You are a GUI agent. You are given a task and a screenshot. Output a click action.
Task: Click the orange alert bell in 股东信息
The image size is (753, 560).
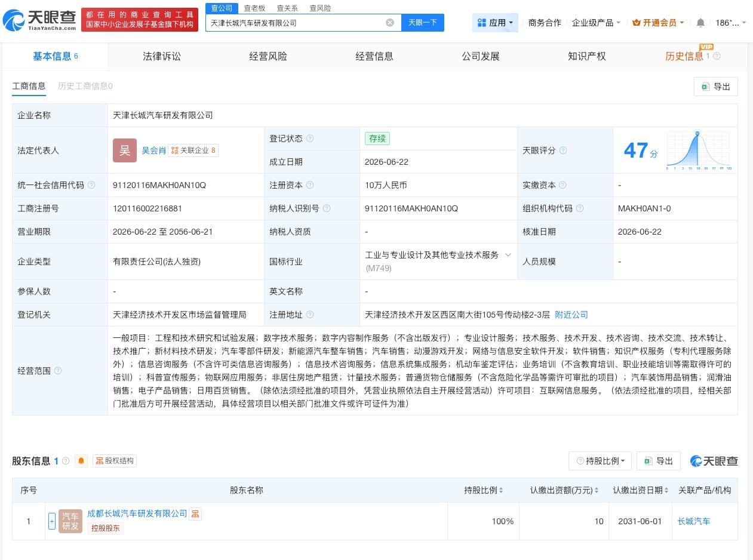point(81,461)
